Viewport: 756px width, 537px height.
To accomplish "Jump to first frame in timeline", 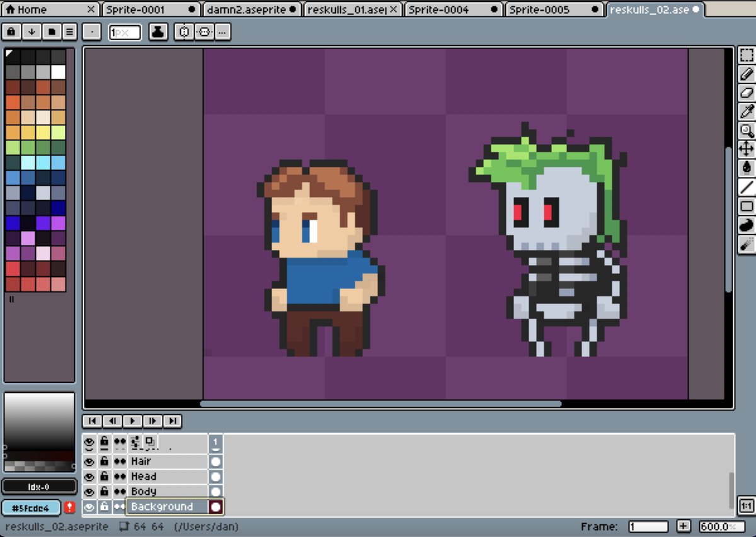I will coord(91,421).
